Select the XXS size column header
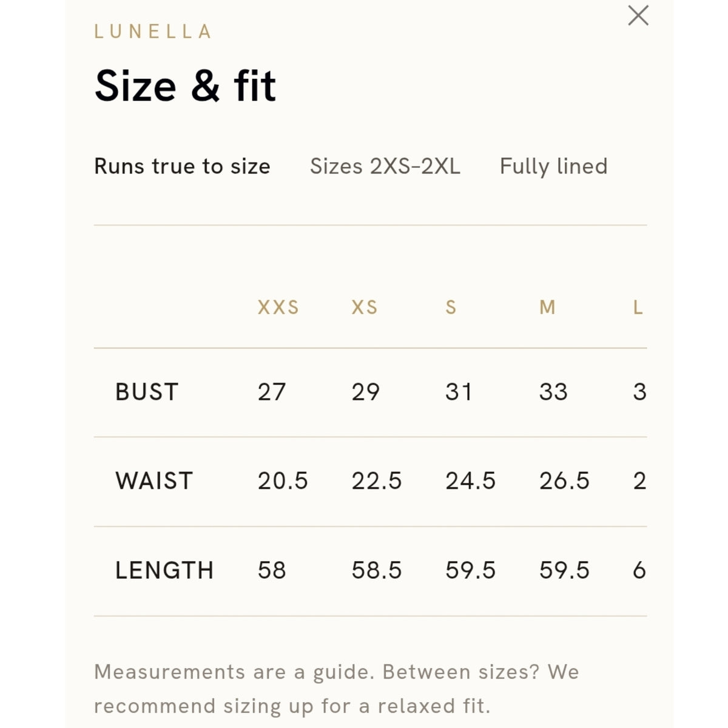This screenshot has width=728, height=728. click(x=278, y=308)
